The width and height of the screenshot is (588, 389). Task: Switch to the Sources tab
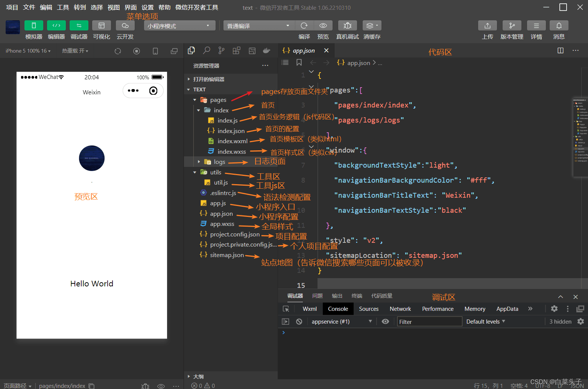click(x=369, y=309)
